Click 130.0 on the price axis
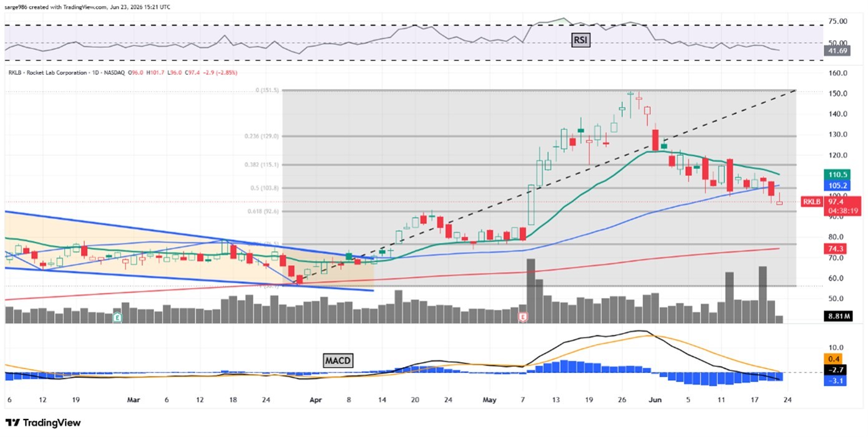 pos(838,135)
